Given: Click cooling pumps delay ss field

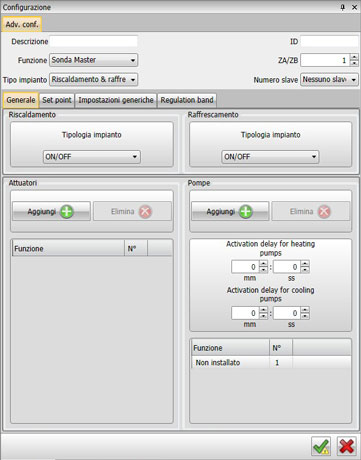Looking at the screenshot, I should 287,313.
